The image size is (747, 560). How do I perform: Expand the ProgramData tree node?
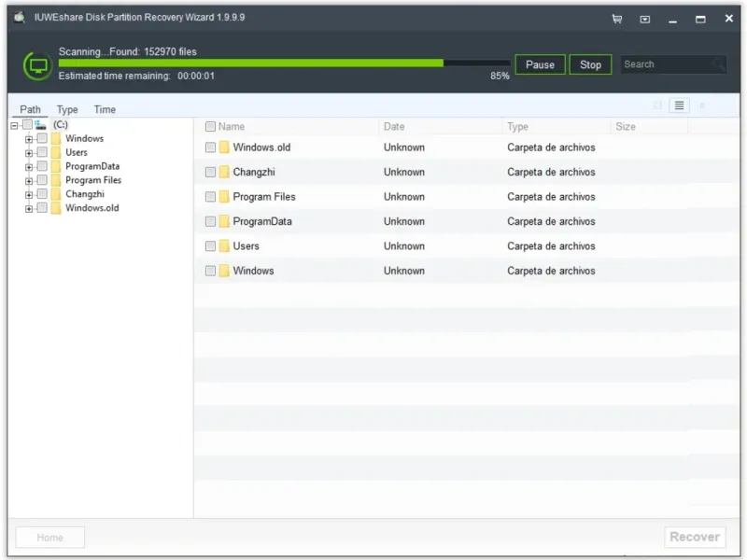[29, 167]
